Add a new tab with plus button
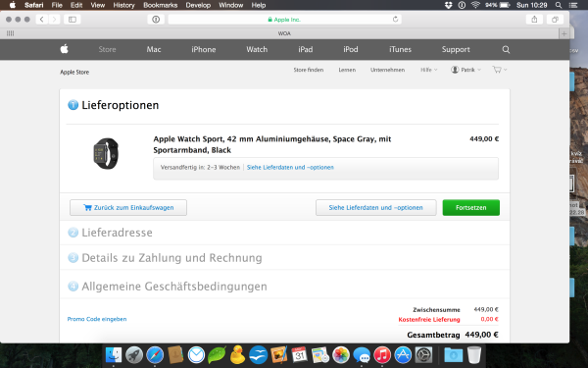 563,33
